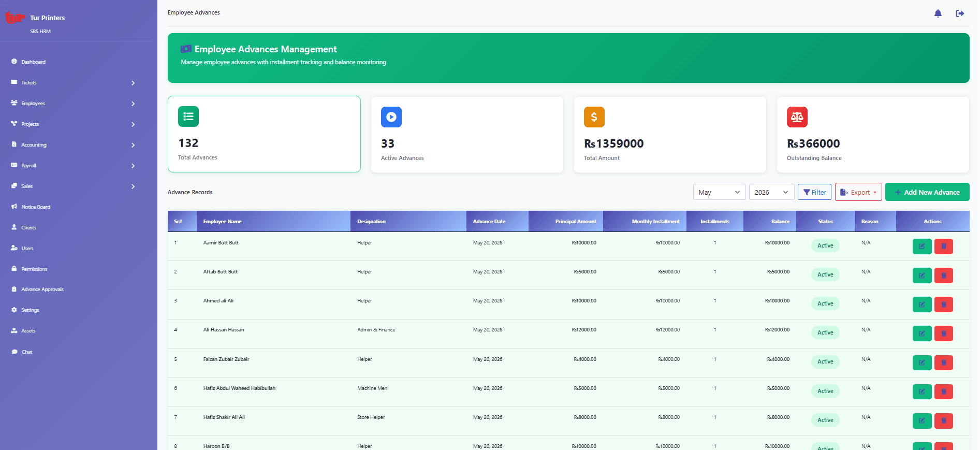Click the red Outstanding Balance scale icon

point(797,117)
